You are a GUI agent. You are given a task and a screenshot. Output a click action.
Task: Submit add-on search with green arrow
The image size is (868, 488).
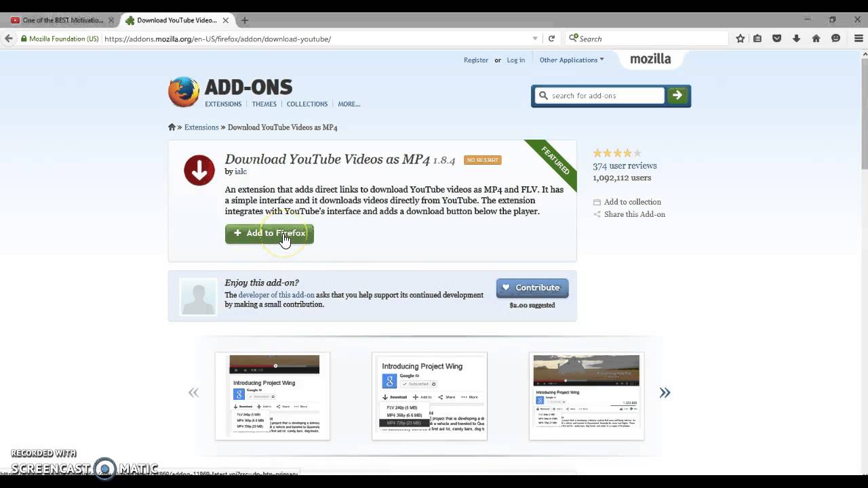click(677, 96)
